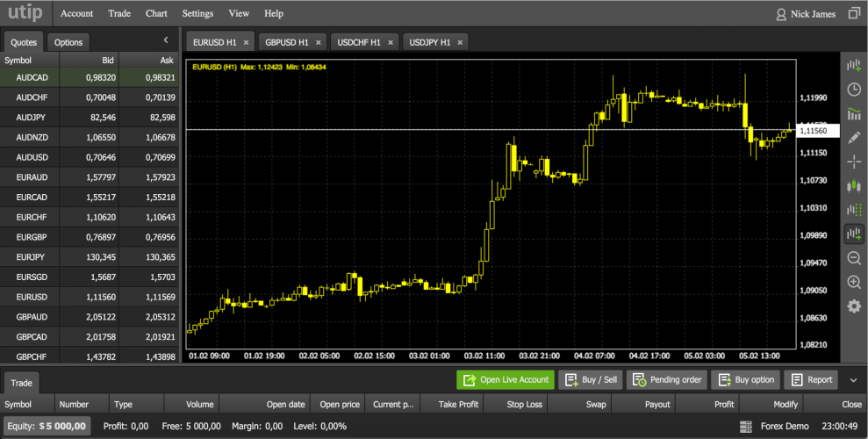Open the timeframe clock tool

point(853,90)
